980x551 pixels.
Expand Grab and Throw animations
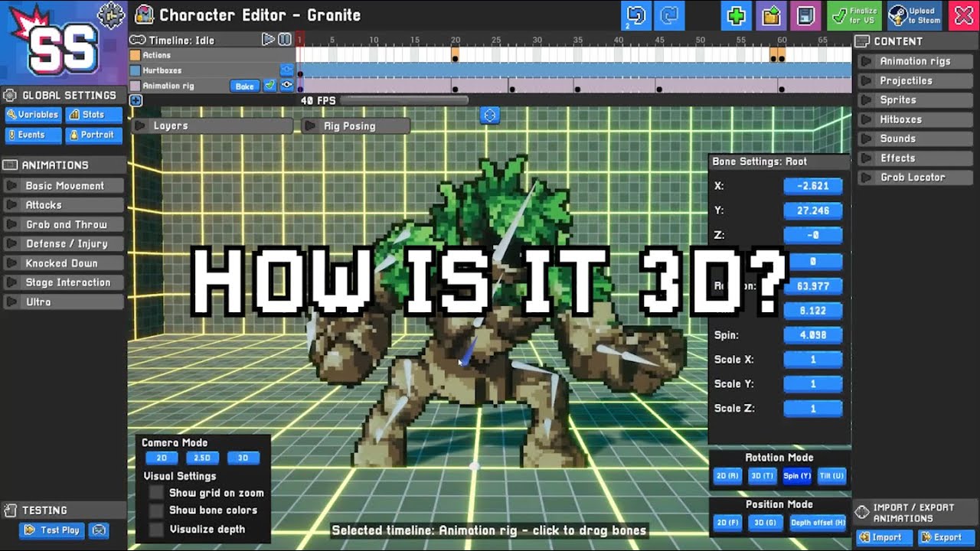pos(64,225)
